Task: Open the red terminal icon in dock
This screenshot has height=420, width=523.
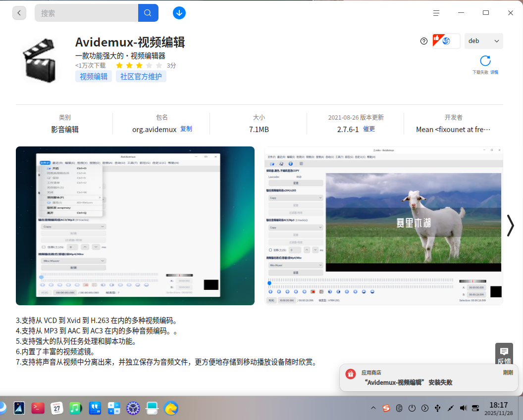Action: click(38, 408)
